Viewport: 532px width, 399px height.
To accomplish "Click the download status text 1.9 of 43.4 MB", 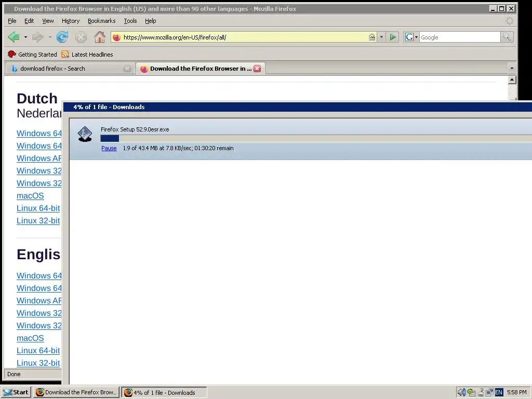I will tap(178, 148).
